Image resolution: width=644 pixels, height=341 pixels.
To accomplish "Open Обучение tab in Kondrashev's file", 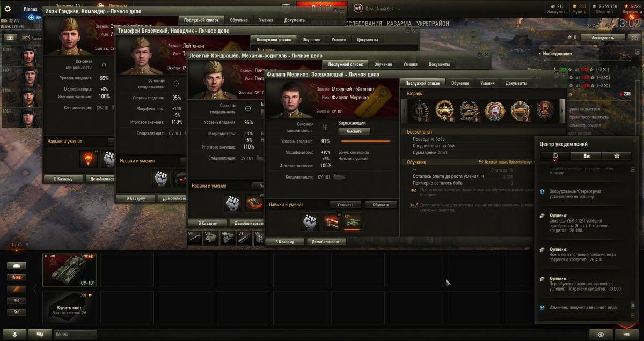I will (x=383, y=64).
